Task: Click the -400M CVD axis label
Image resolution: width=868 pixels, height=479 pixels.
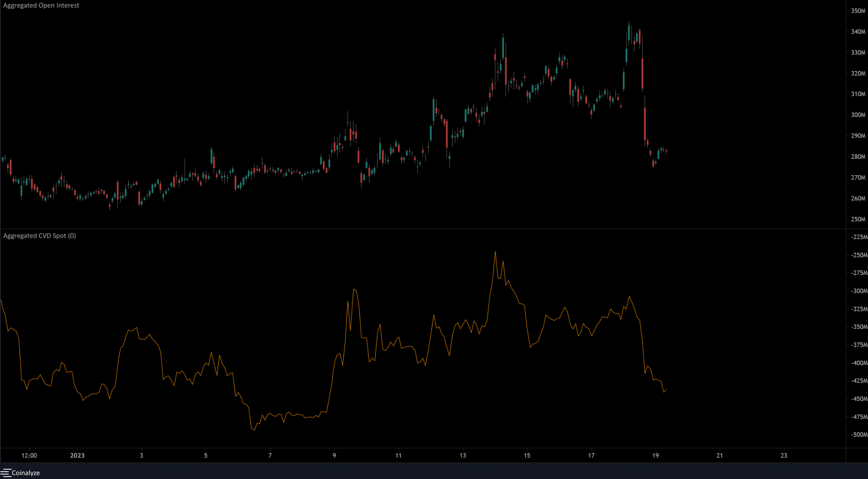Action: click(x=859, y=363)
